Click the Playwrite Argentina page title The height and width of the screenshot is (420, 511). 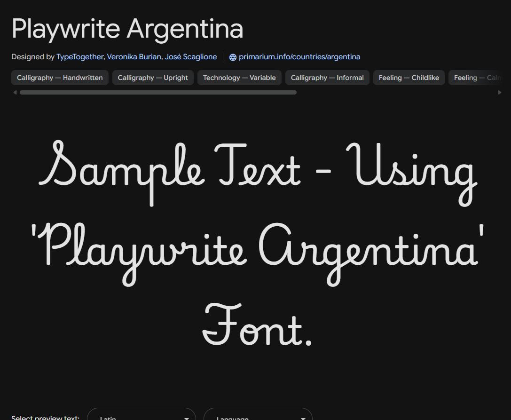[x=127, y=29]
